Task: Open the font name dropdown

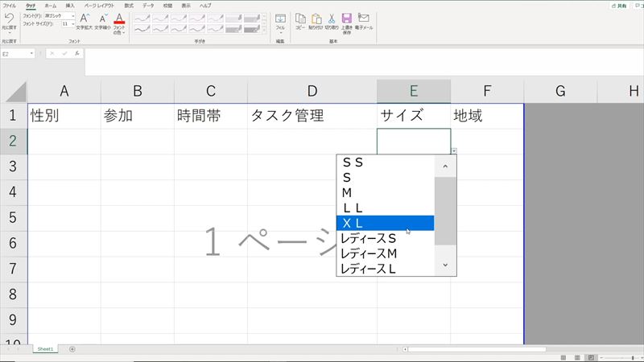Action: coord(73,15)
